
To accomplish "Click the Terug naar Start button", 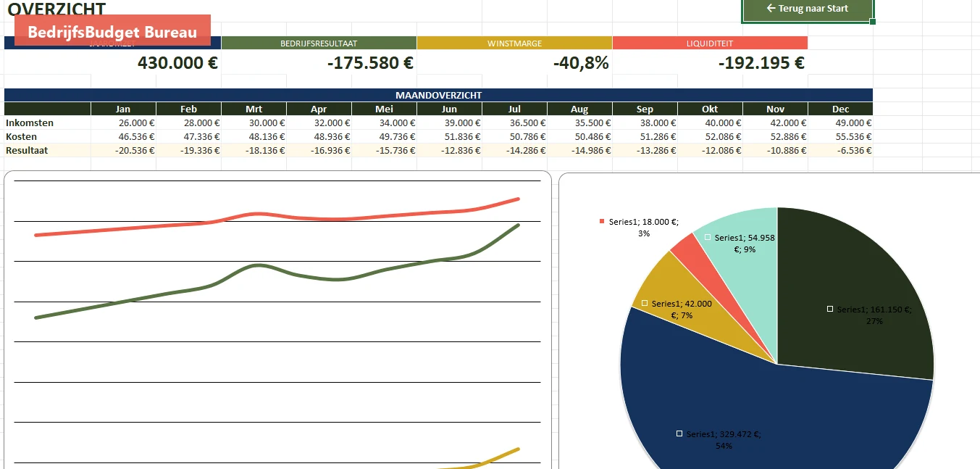I will 808,9.
